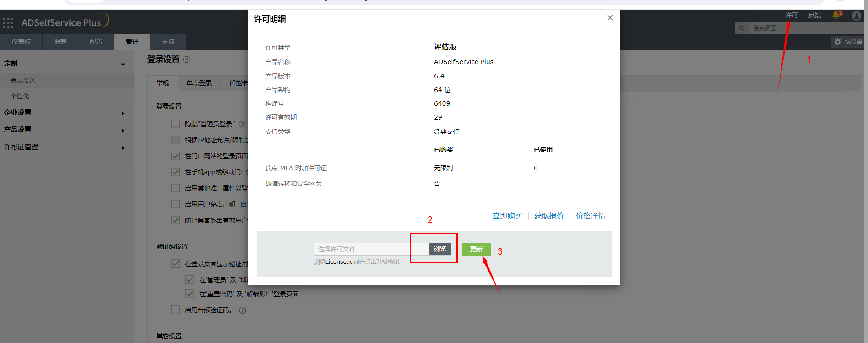Open the user profile avatar icon

[857, 16]
